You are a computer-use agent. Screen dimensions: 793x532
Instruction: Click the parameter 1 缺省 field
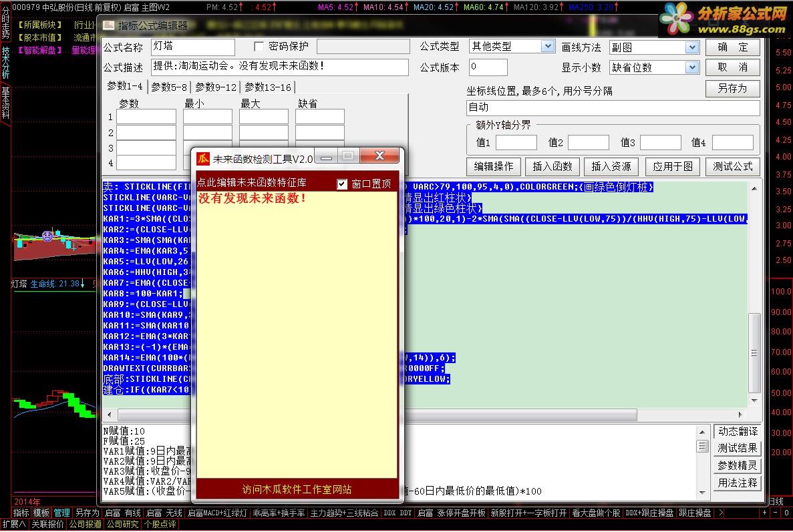pyautogui.click(x=319, y=117)
